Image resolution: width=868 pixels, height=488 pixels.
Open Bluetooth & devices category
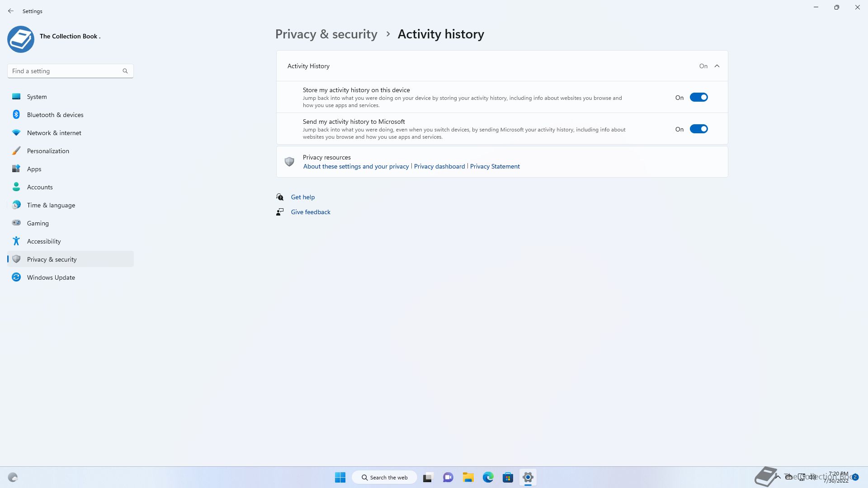(x=71, y=115)
